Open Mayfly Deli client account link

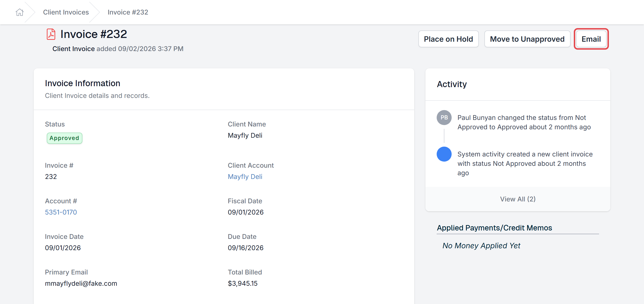coord(245,177)
